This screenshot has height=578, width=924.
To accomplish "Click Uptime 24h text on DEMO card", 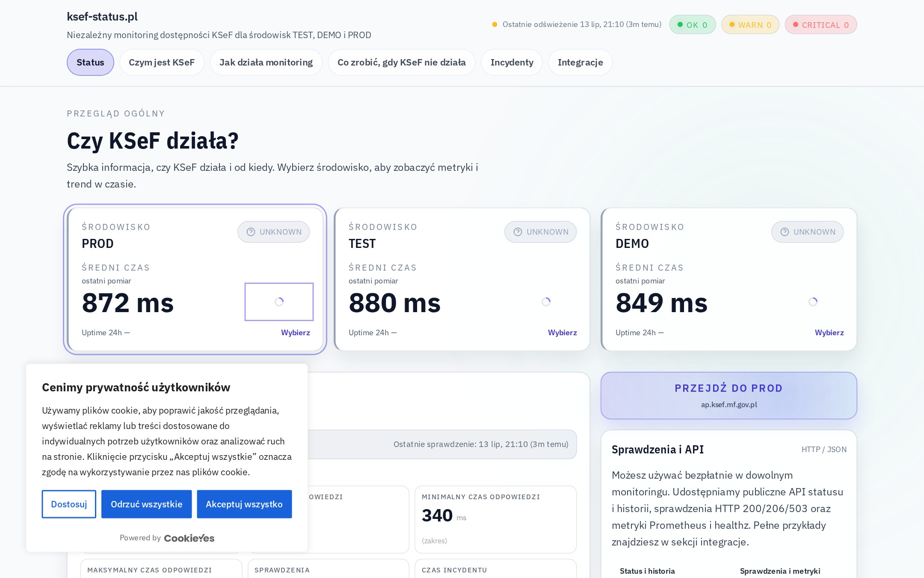I will tap(640, 333).
